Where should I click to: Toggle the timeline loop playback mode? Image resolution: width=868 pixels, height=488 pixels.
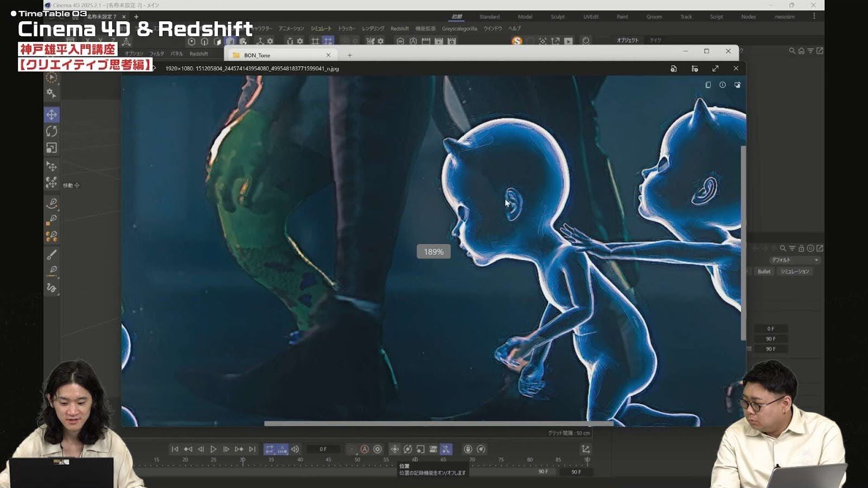tap(269, 449)
